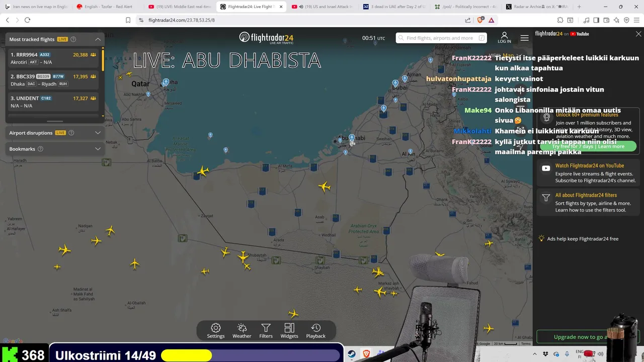
Task: Select BBC339 Dhaka to Riyadh row
Action: (x=53, y=80)
